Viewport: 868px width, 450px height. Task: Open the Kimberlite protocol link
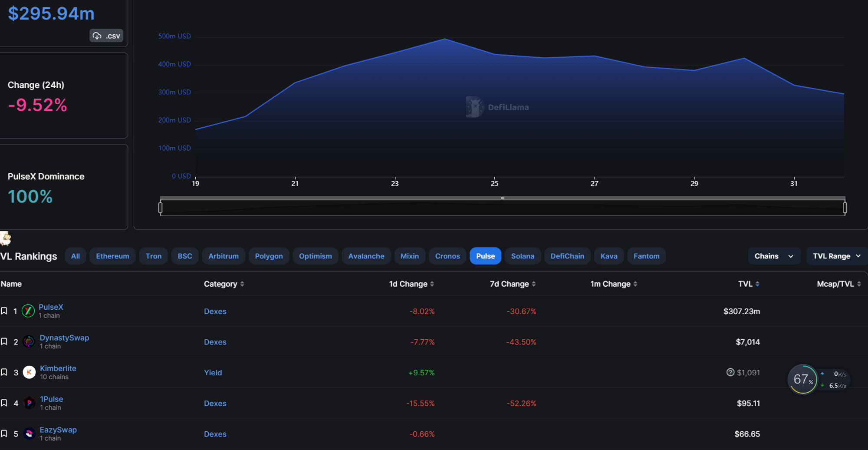pos(58,368)
